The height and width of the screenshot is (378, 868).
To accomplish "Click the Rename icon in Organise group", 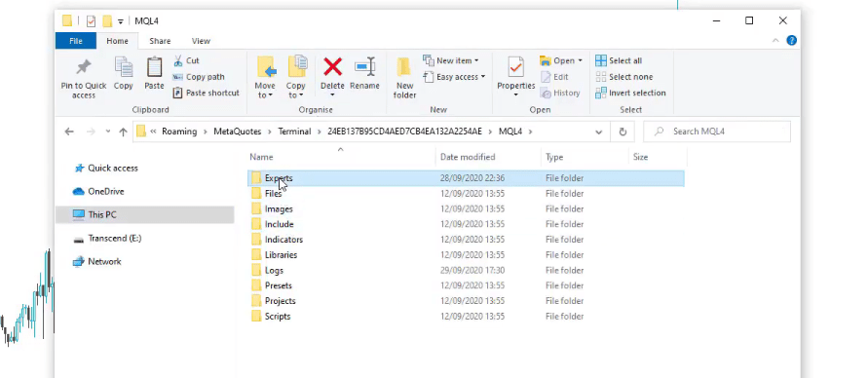I will tap(364, 67).
